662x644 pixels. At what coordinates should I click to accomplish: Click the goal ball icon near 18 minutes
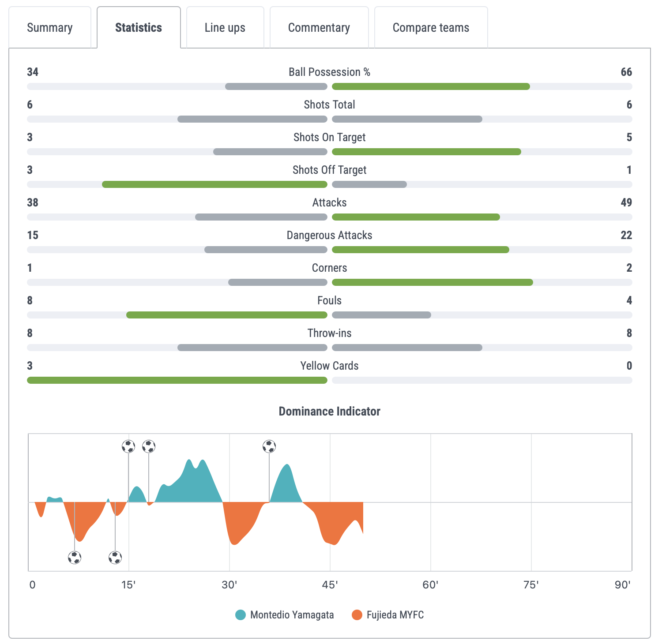click(149, 446)
